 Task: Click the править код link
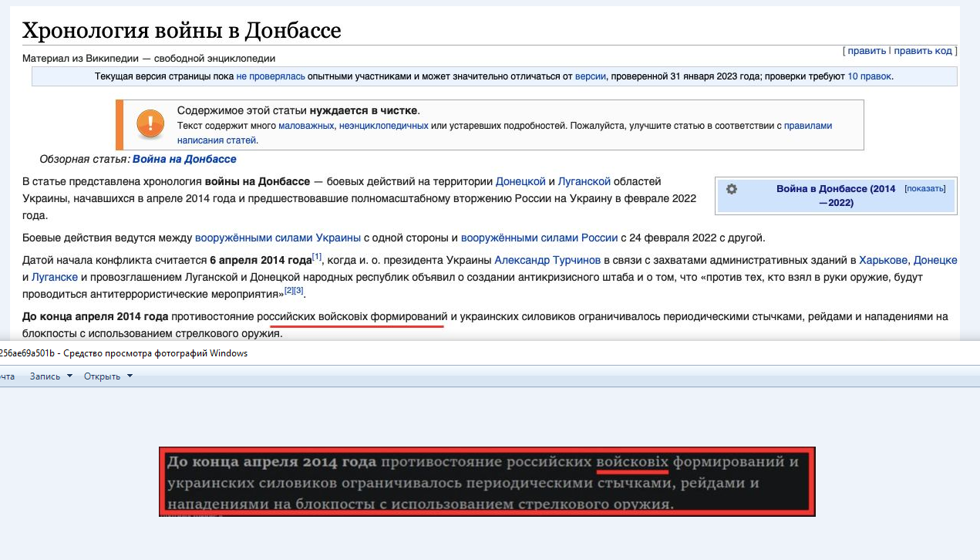923,51
